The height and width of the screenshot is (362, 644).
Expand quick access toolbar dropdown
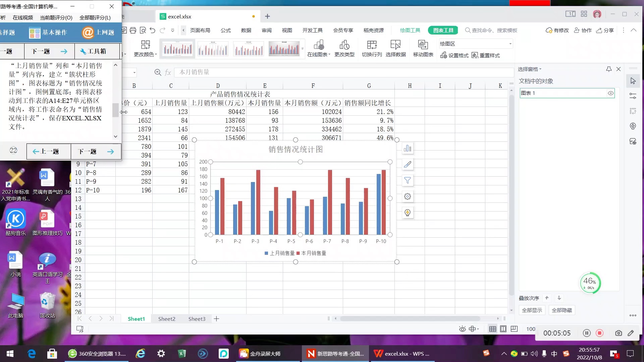click(x=172, y=31)
